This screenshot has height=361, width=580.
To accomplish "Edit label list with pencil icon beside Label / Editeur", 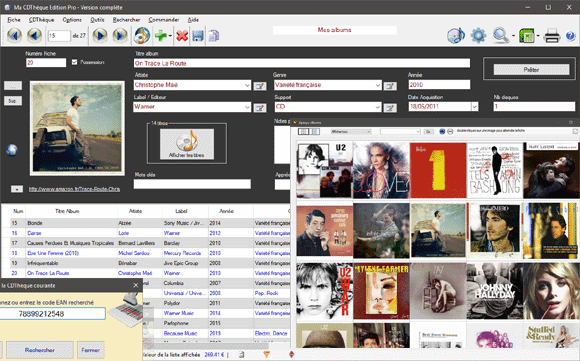I will coord(260,108).
